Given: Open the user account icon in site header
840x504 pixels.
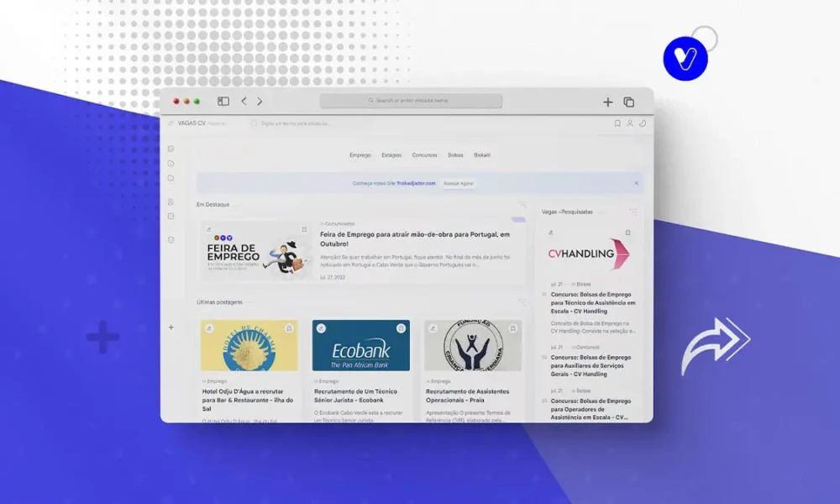Looking at the screenshot, I should point(630,123).
